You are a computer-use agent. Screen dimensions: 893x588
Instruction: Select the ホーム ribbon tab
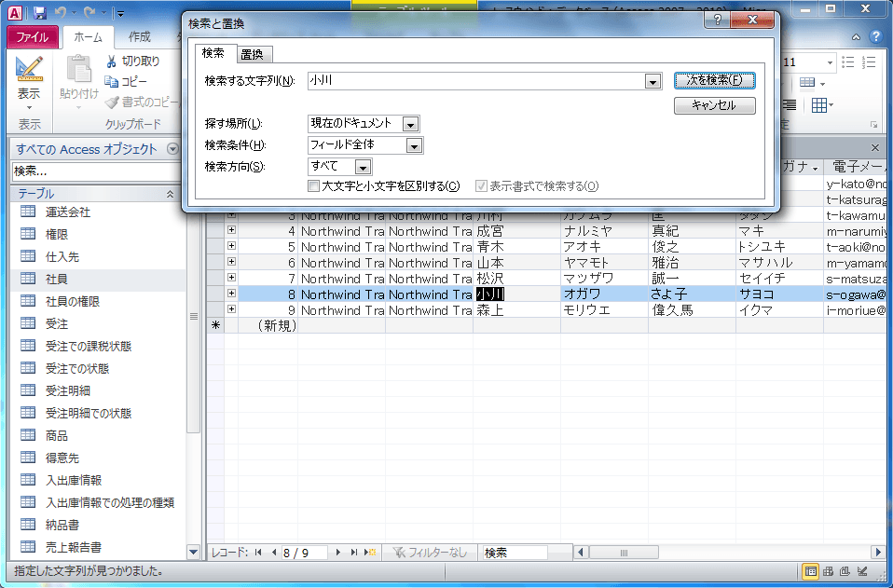[89, 37]
